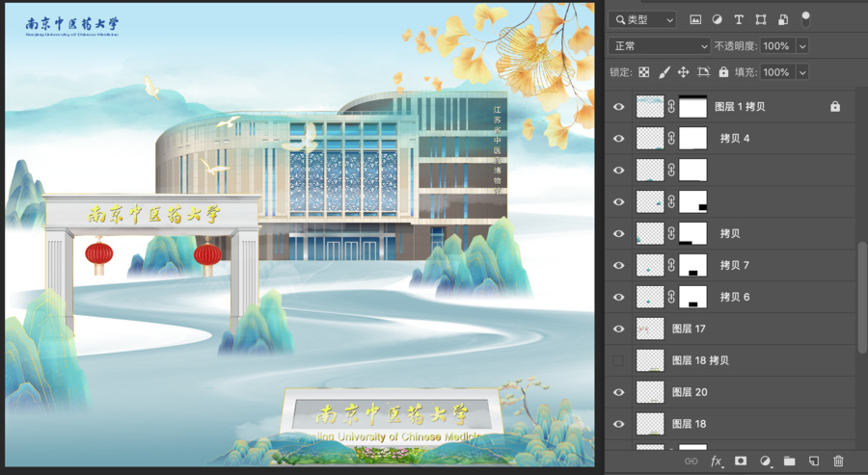Click the link layers icon
Screen dimensions: 868x475
(x=691, y=462)
